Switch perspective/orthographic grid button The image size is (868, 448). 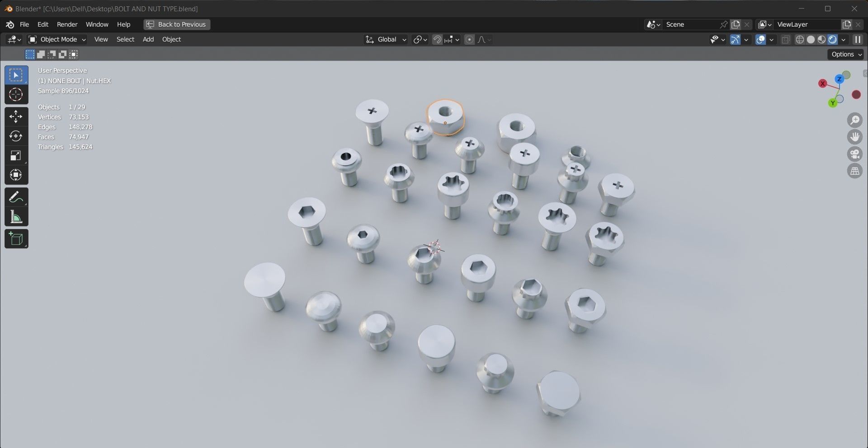[854, 171]
